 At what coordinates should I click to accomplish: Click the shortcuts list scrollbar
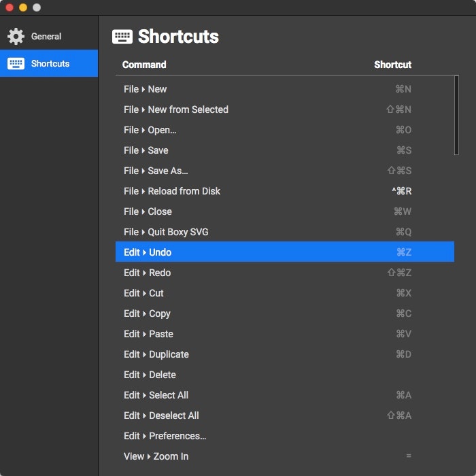pos(456,116)
